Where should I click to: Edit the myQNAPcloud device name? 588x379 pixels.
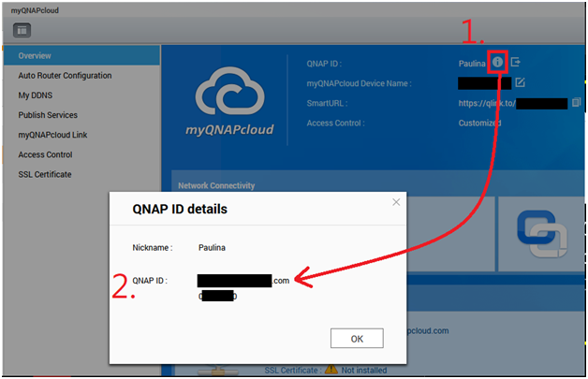(520, 82)
